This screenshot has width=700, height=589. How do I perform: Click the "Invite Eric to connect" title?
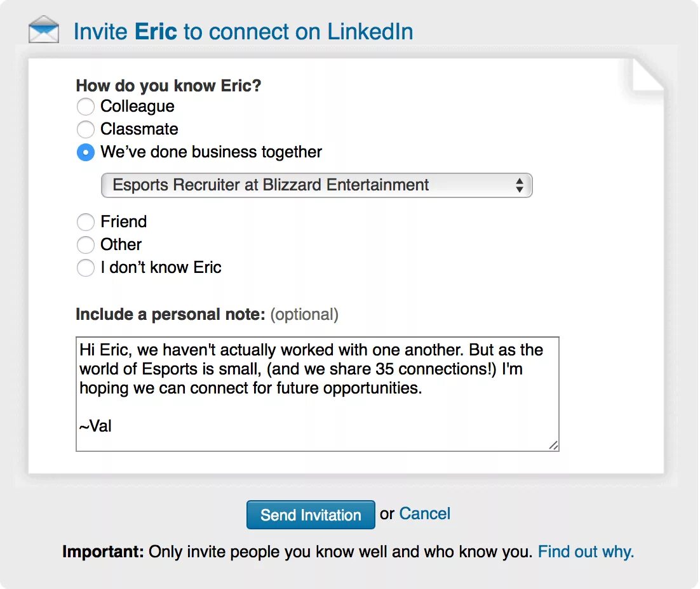pos(243,31)
